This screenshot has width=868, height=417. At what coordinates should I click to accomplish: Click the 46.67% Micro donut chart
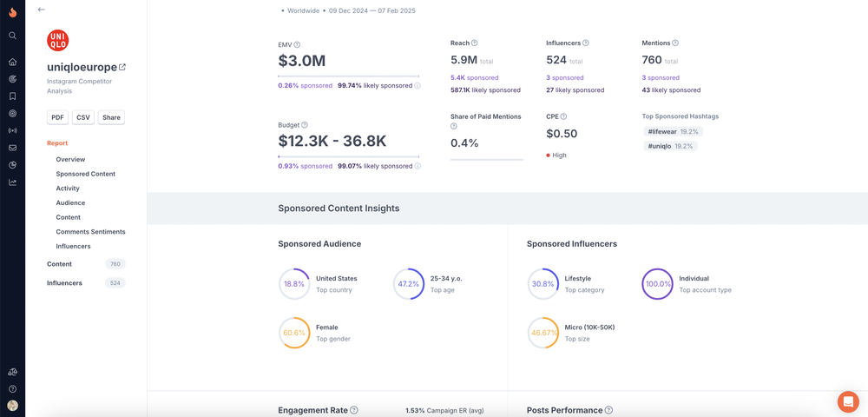[543, 333]
